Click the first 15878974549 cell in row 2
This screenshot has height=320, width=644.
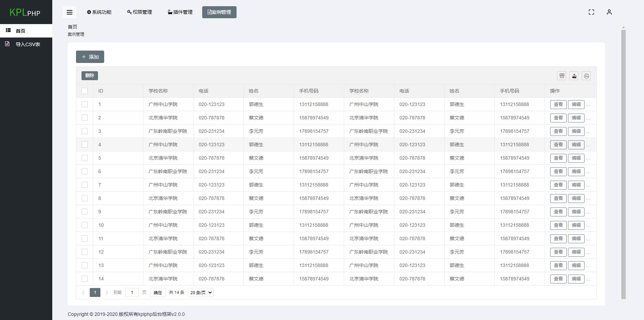[x=319, y=118]
